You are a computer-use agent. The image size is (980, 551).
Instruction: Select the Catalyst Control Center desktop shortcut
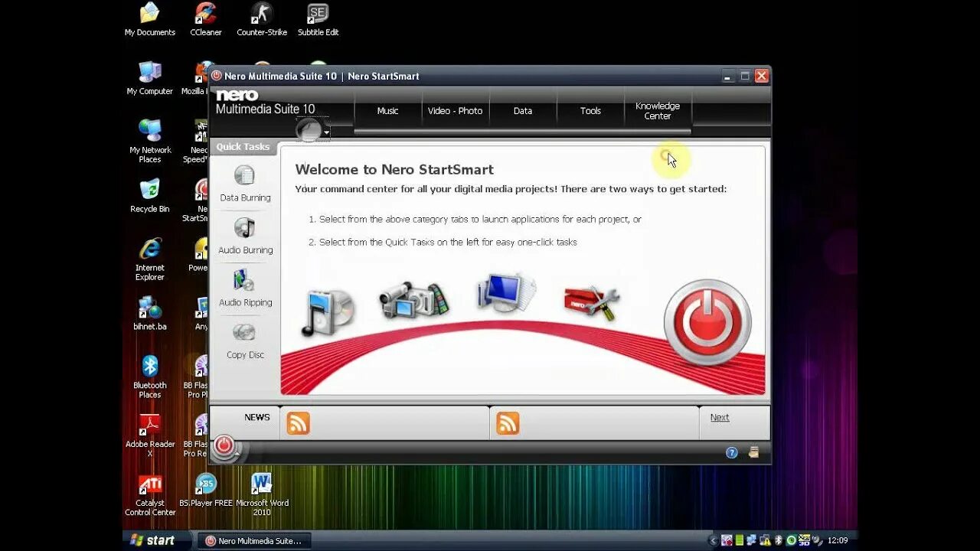(x=150, y=496)
